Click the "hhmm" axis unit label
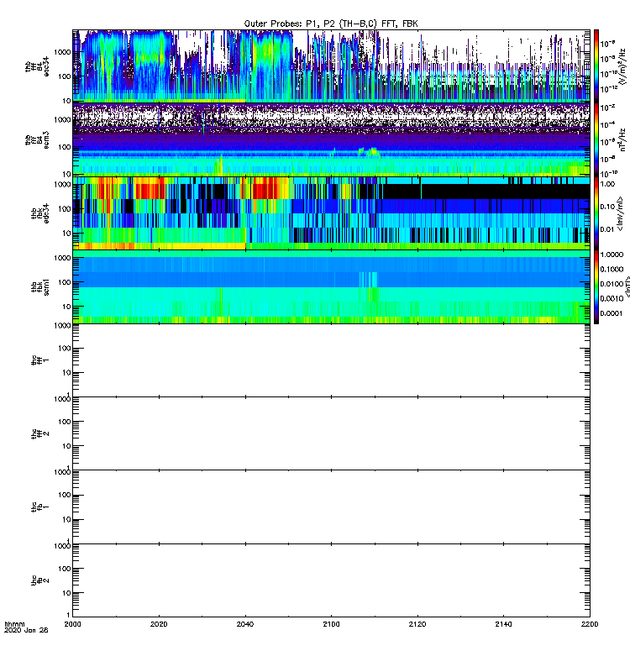 tap(14, 624)
